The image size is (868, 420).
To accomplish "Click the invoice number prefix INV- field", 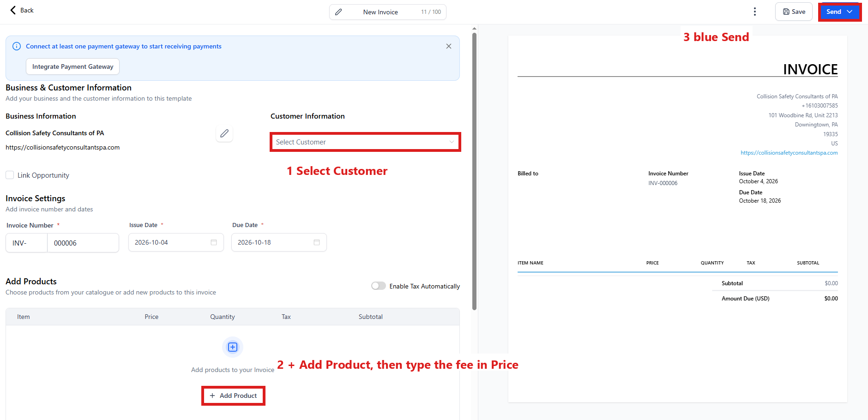I will click(26, 243).
